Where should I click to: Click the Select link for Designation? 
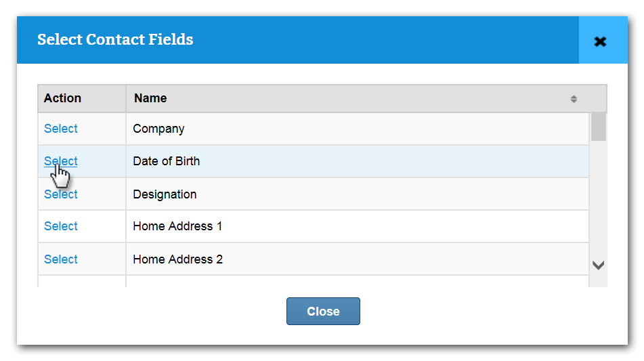(61, 194)
